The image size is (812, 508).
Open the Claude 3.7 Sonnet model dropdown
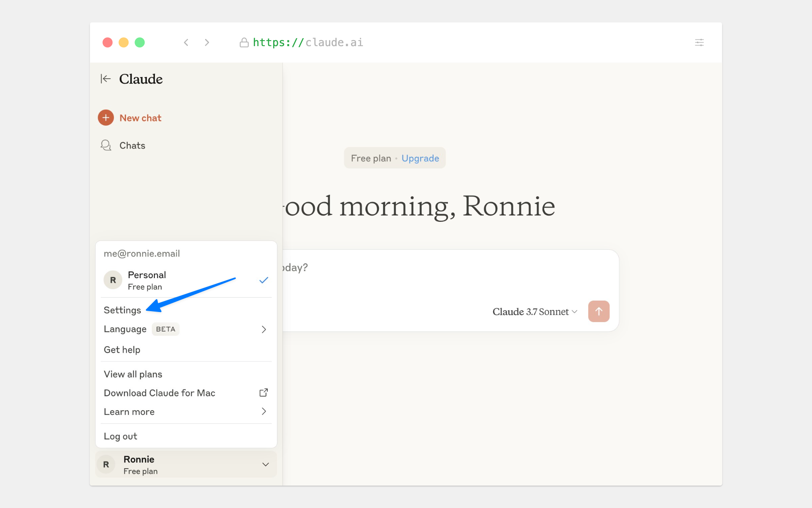535,312
